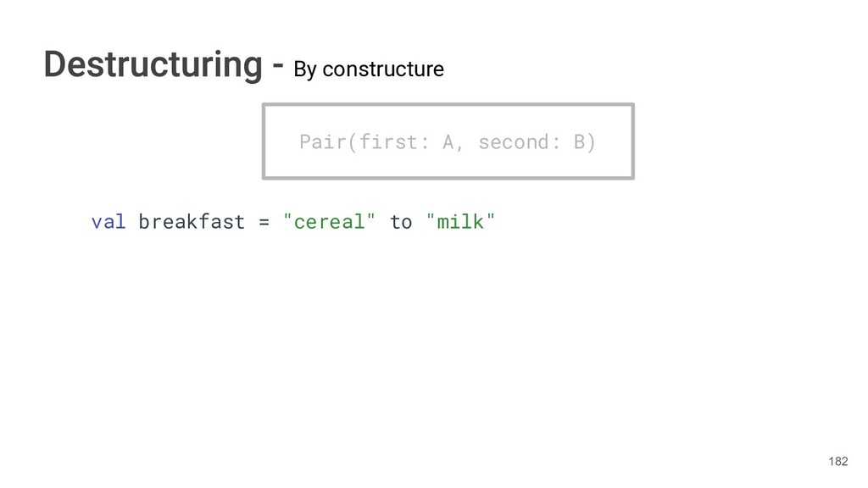868x488 pixels.
Task: Click the dash after Destructuring
Action: 278,67
